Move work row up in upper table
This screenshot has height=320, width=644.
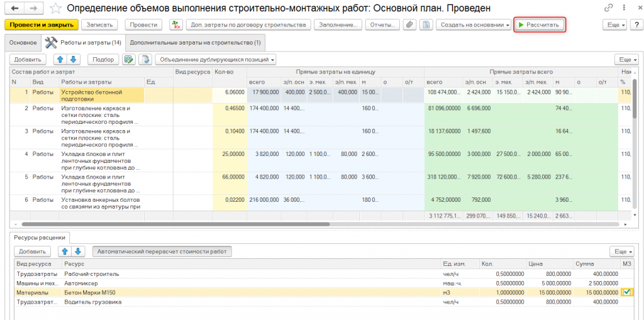[60, 59]
